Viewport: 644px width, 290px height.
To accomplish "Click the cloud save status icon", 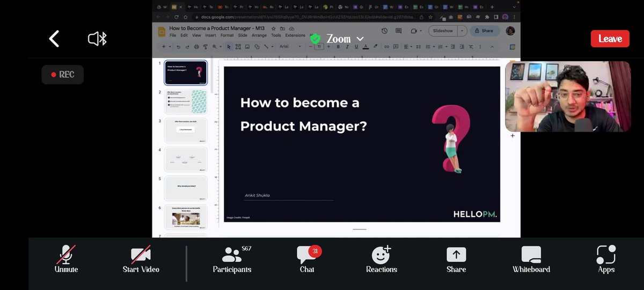I will (x=291, y=28).
